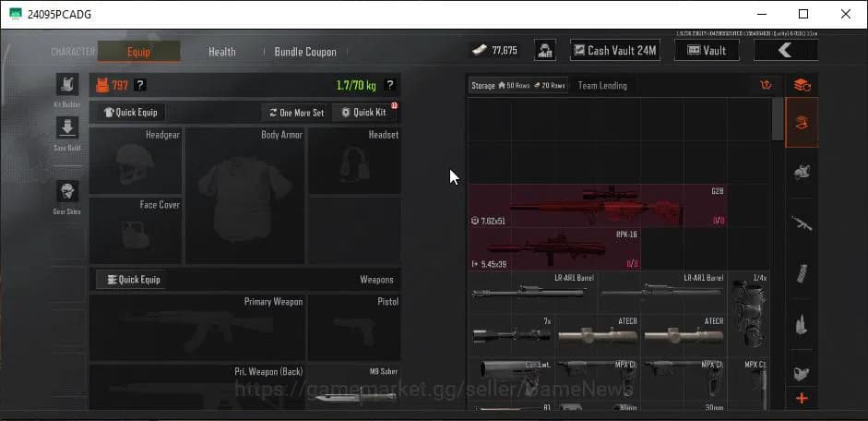Image resolution: width=868 pixels, height=421 pixels.
Task: Click the orange sort storage icon
Action: [767, 86]
